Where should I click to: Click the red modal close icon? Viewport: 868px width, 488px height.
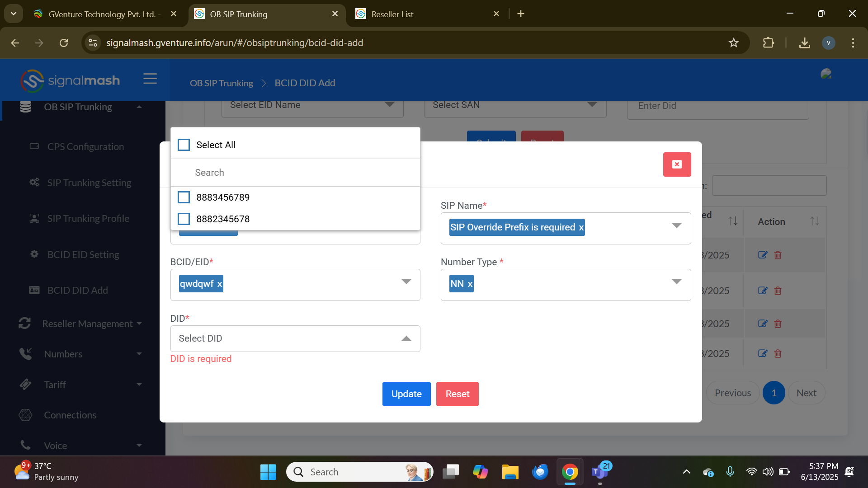(677, 164)
